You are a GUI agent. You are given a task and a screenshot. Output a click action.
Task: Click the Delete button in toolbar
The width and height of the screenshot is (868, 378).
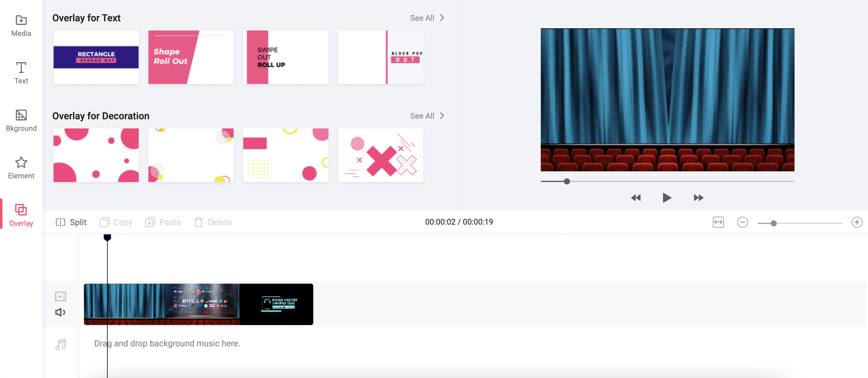point(213,222)
